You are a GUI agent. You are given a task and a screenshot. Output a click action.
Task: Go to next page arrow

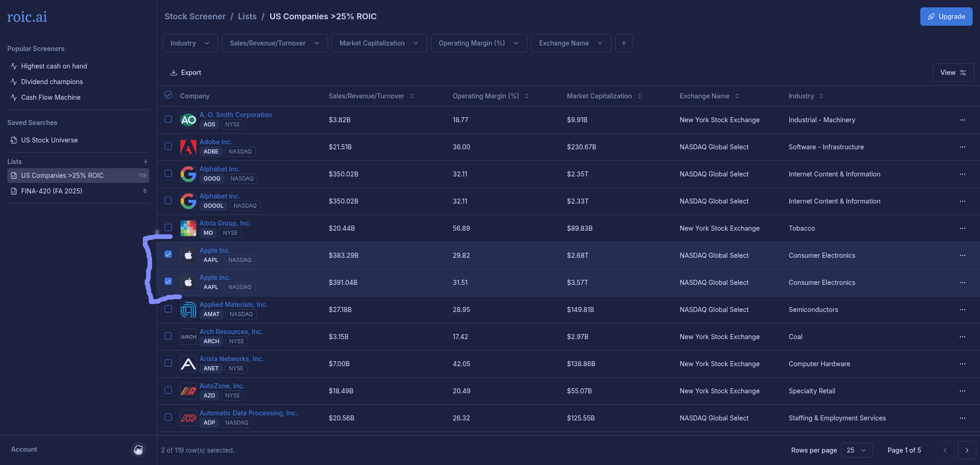click(967, 450)
